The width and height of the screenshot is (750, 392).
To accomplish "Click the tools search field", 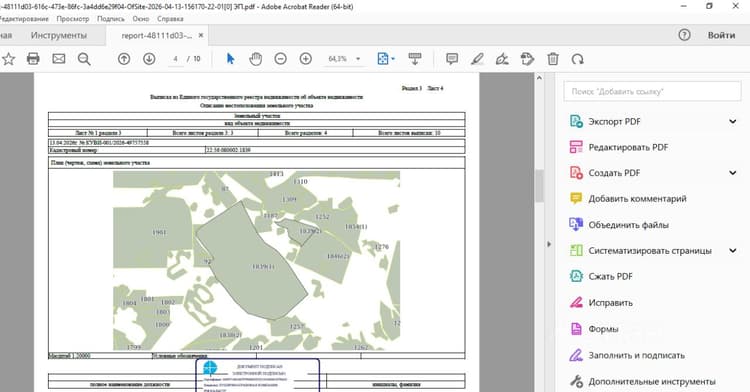I will [x=652, y=91].
